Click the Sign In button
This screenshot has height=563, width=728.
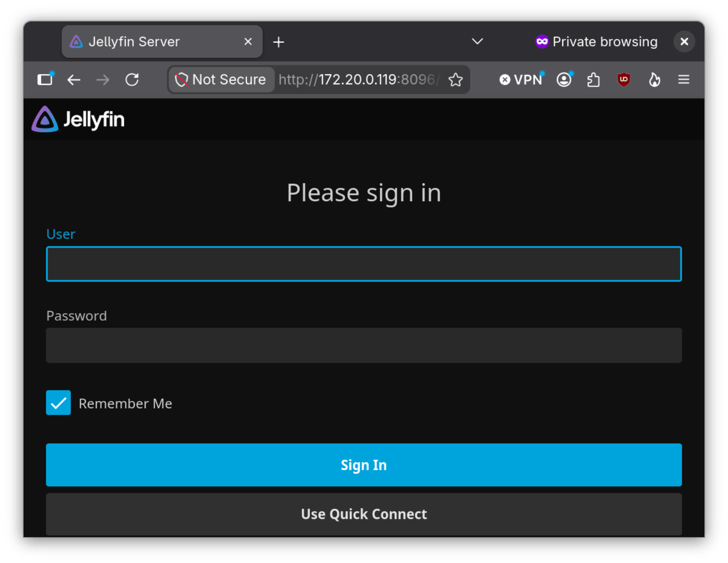click(364, 465)
